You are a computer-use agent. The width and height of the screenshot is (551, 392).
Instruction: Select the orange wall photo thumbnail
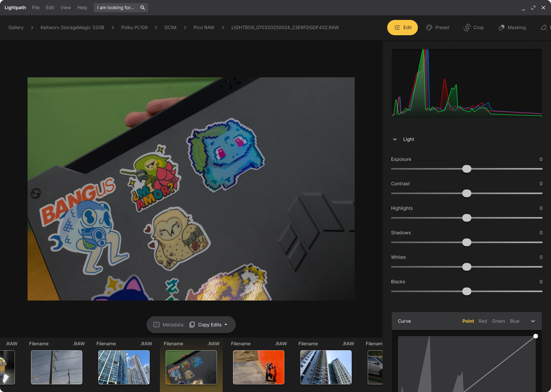tap(259, 367)
